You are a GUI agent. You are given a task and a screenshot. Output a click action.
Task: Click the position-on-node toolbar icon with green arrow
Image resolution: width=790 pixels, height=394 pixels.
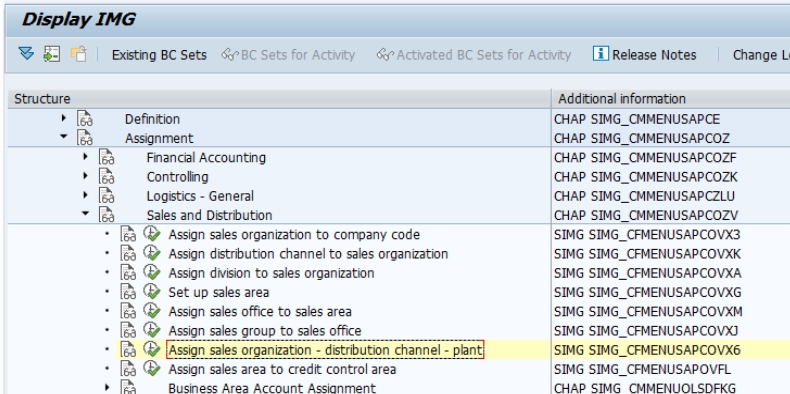52,54
